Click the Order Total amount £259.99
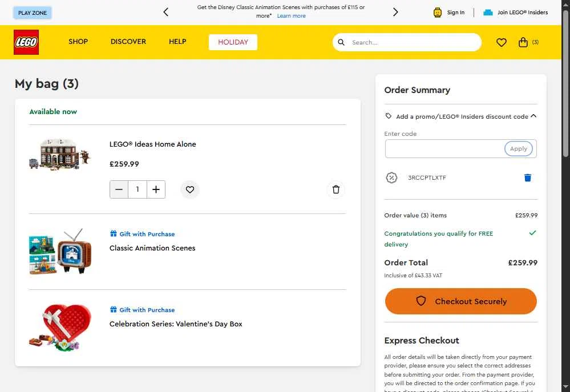 click(523, 262)
